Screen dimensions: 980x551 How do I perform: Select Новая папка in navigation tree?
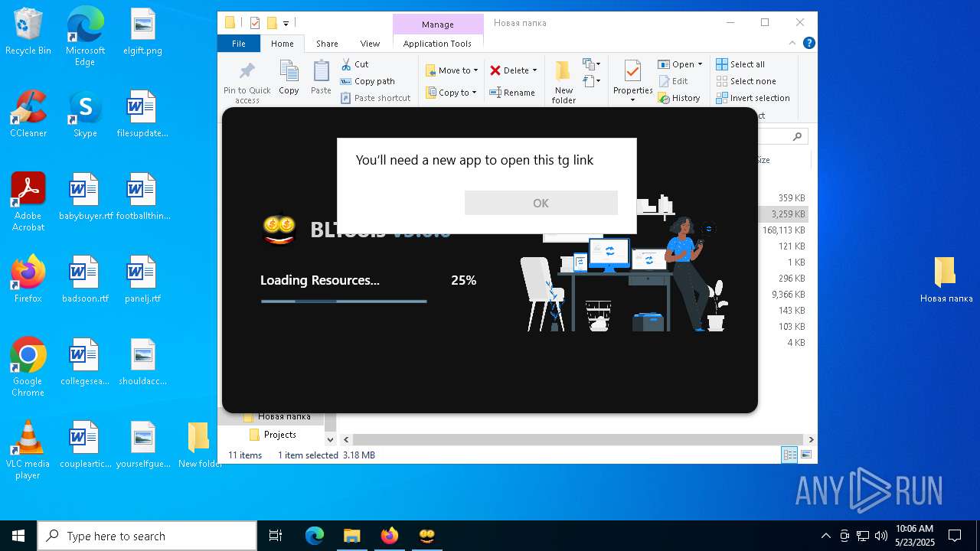click(284, 416)
